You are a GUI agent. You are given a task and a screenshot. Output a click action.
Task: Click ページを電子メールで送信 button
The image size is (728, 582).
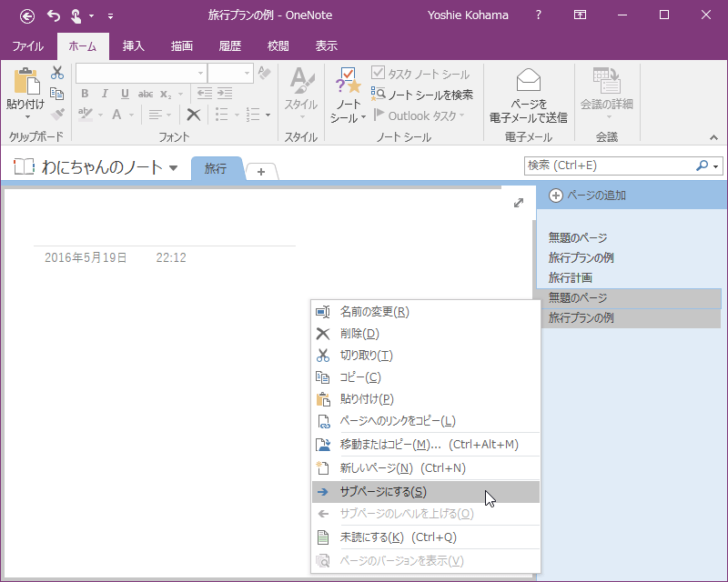click(x=529, y=96)
